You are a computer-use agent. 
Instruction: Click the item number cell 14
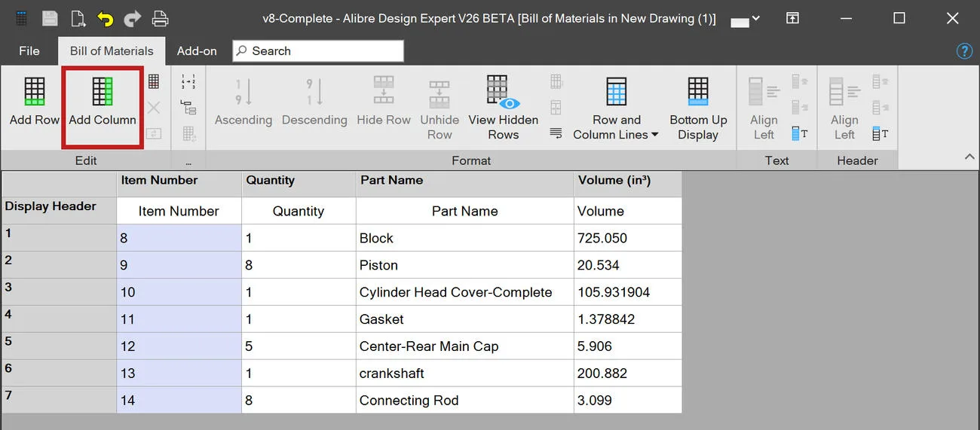pyautogui.click(x=179, y=400)
